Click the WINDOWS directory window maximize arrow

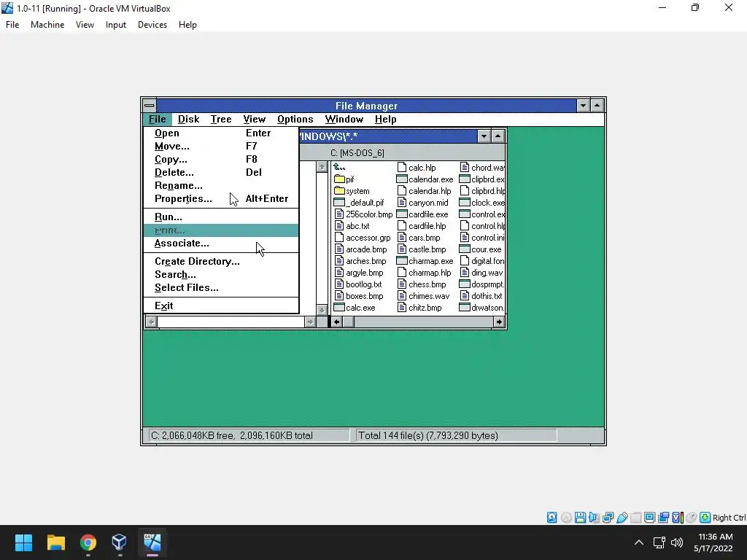[498, 136]
